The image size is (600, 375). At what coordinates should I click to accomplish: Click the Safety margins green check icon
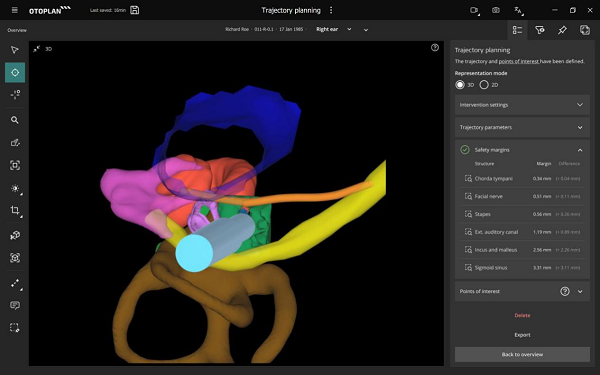point(465,150)
